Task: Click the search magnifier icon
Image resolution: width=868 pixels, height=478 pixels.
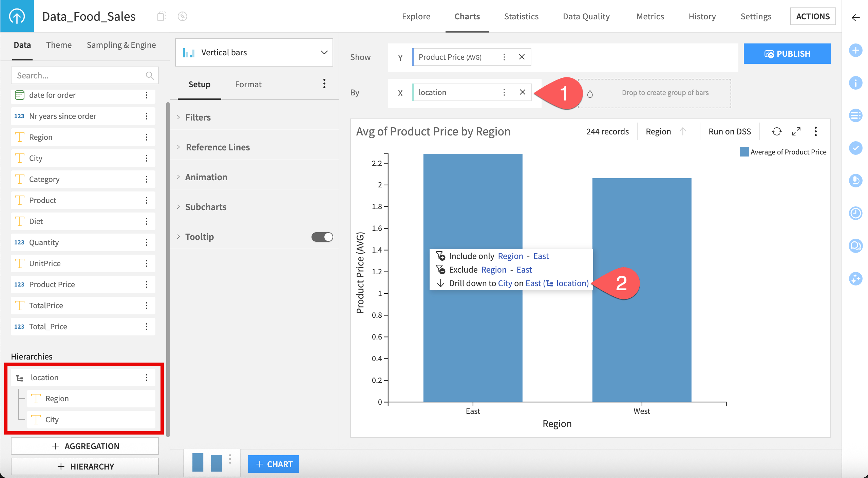Action: point(150,75)
